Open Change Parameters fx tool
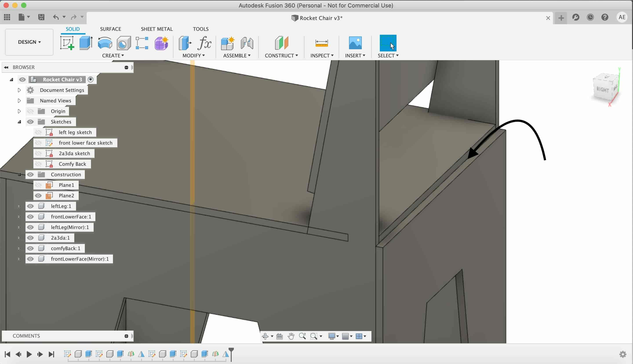Image resolution: width=633 pixels, height=364 pixels. coord(204,43)
